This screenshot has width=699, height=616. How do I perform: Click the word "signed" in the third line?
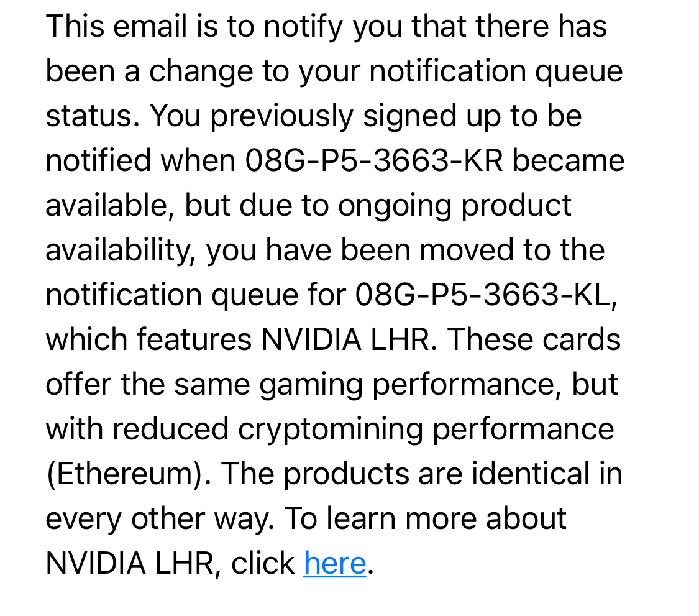[x=410, y=116]
